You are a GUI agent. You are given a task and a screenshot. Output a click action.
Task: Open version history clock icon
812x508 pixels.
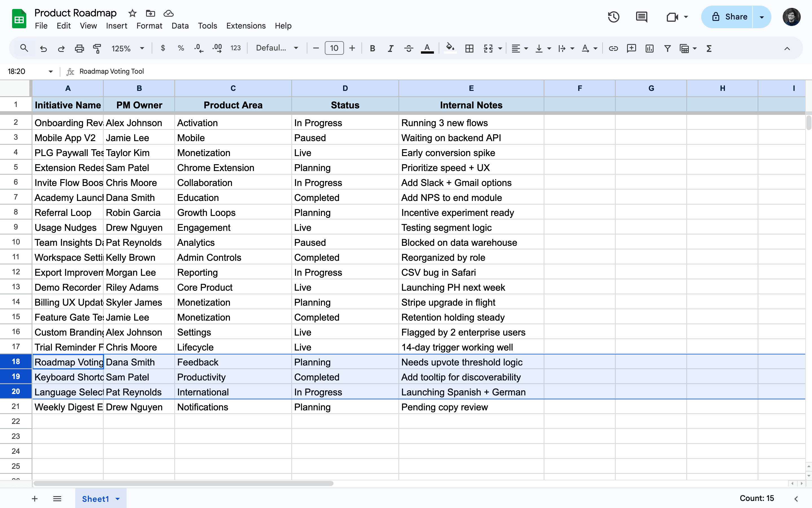613,17
